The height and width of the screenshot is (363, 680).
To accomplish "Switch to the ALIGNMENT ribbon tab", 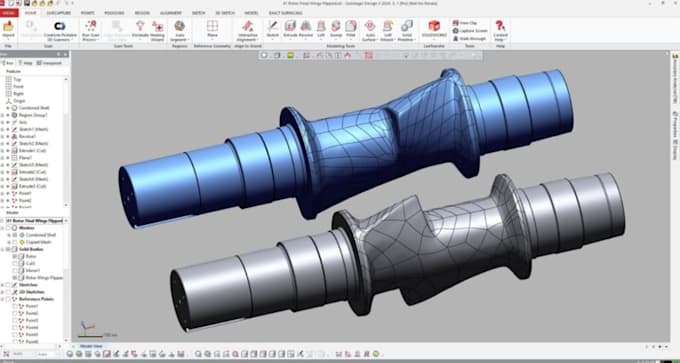I will coord(170,13).
